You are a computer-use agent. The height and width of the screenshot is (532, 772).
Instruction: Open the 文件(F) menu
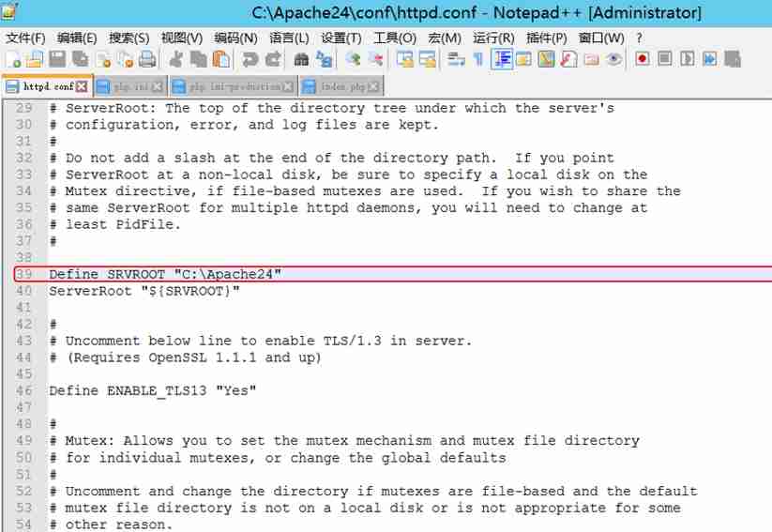coord(25,38)
